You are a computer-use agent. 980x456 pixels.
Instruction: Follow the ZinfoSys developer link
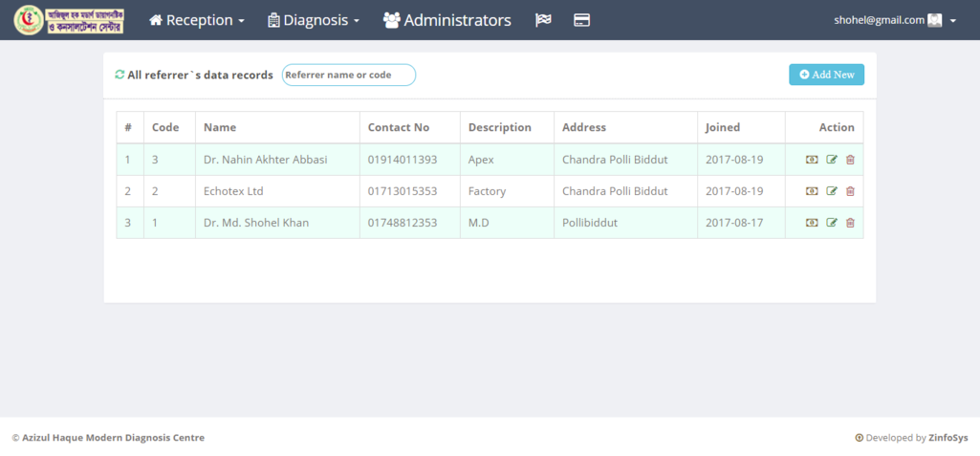coord(947,438)
